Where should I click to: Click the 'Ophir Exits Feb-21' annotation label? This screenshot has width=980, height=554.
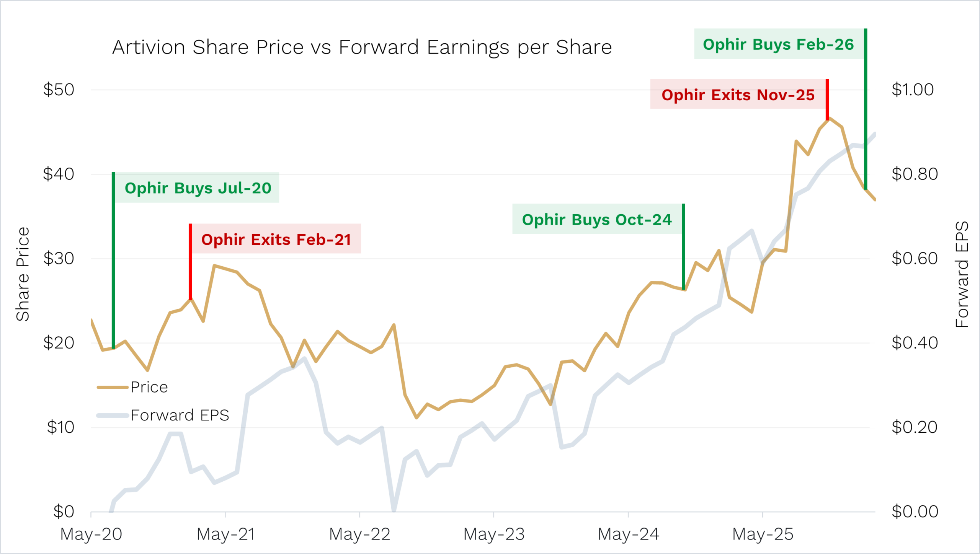[x=276, y=240]
